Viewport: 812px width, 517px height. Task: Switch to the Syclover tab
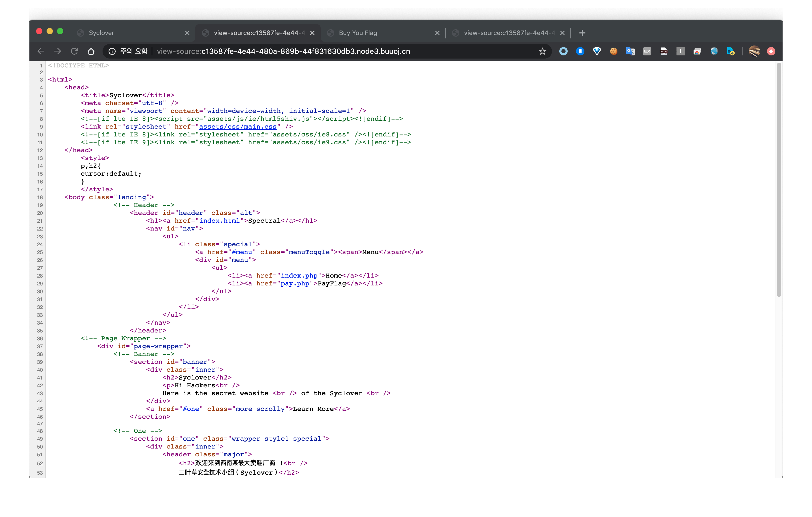128,33
